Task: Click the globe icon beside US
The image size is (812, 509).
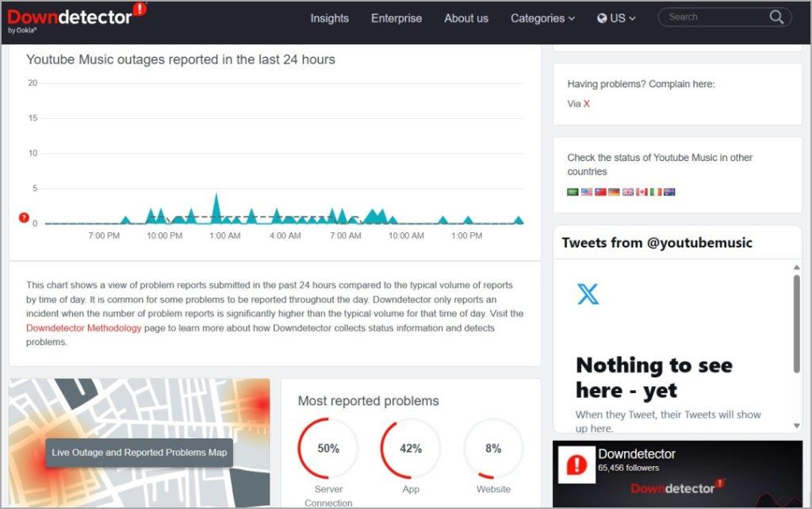Action: point(602,18)
